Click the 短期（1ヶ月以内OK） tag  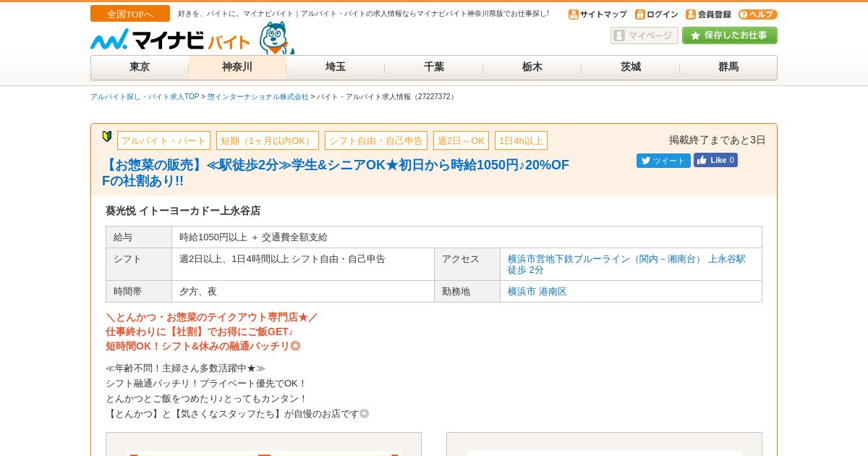[268, 140]
